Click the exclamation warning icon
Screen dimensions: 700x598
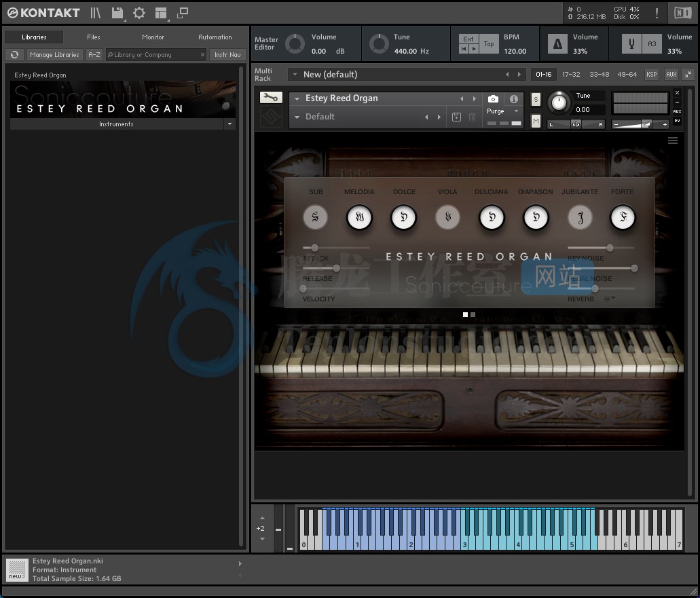tap(657, 13)
